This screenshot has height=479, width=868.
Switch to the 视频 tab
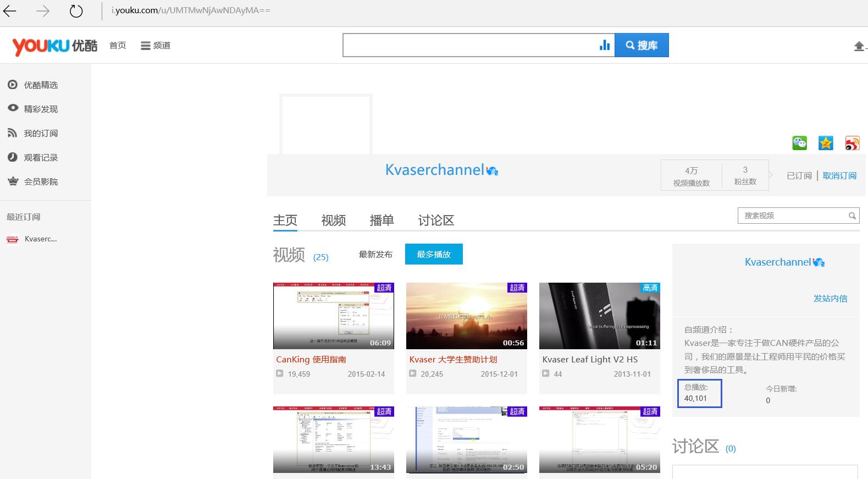(x=334, y=221)
